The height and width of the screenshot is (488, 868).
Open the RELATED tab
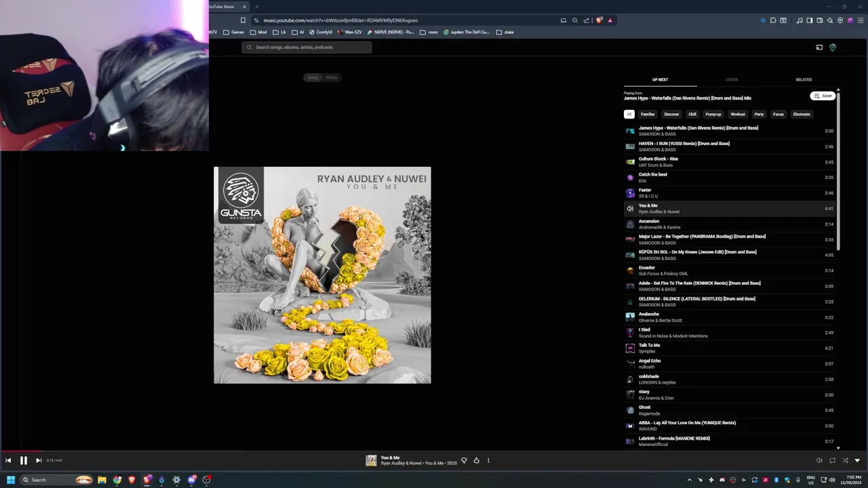click(x=804, y=79)
